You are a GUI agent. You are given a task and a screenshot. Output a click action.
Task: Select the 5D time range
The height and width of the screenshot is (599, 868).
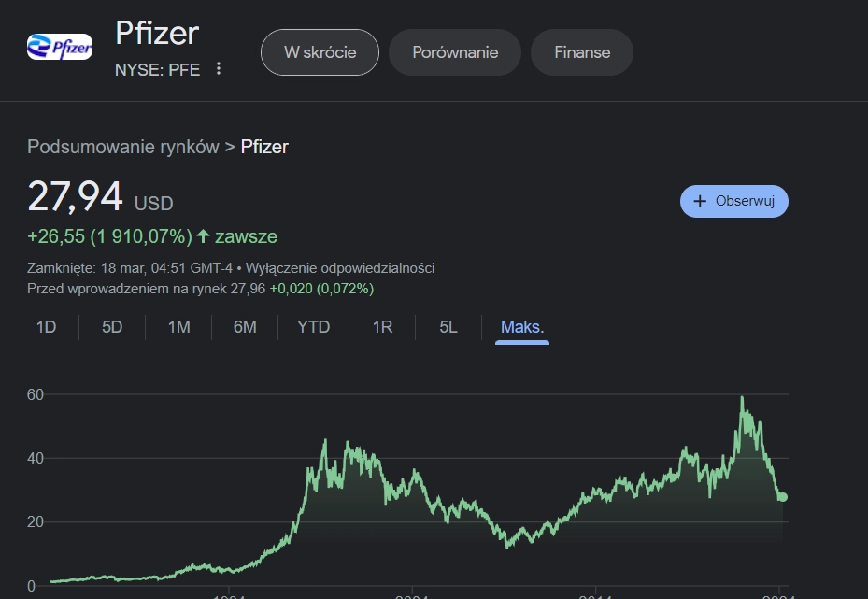pos(112,327)
